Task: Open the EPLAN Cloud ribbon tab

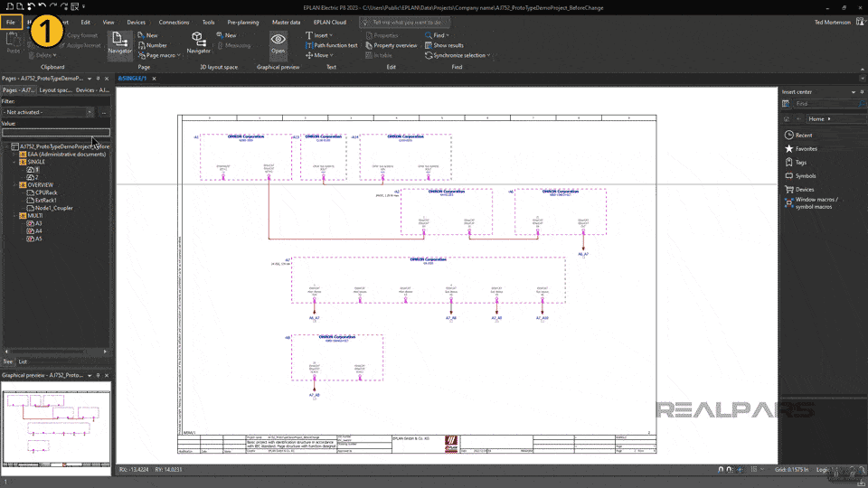Action: (x=330, y=22)
